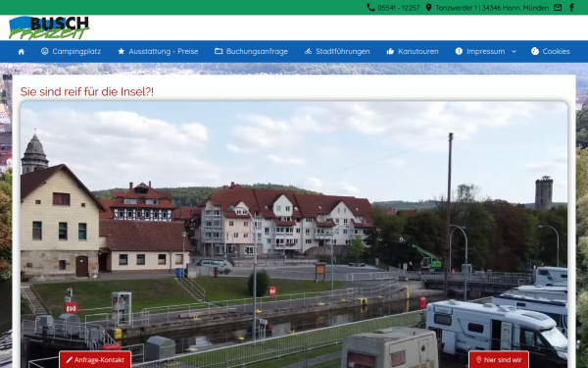The image size is (588, 368).
Task: Click the heading 'Sie sind reif für die Insel?!'
Action: (87, 91)
